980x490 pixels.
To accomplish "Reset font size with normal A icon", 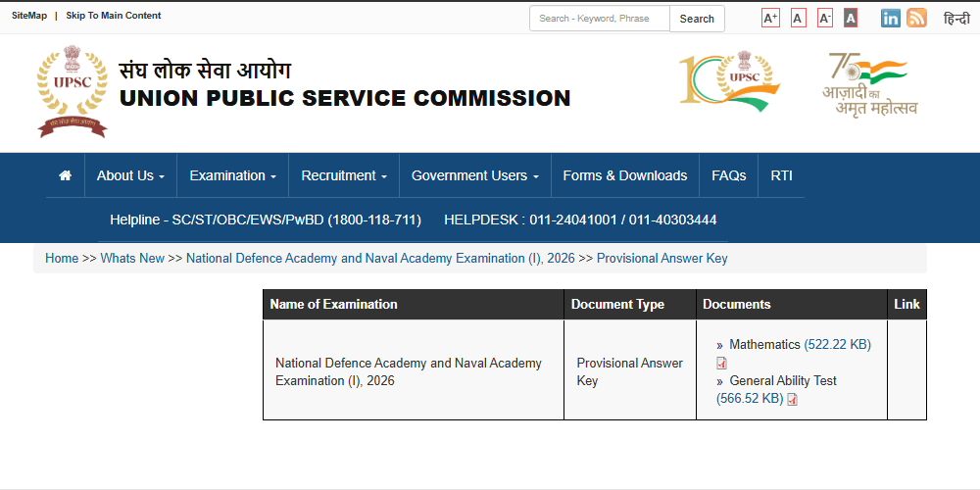I will click(x=798, y=18).
